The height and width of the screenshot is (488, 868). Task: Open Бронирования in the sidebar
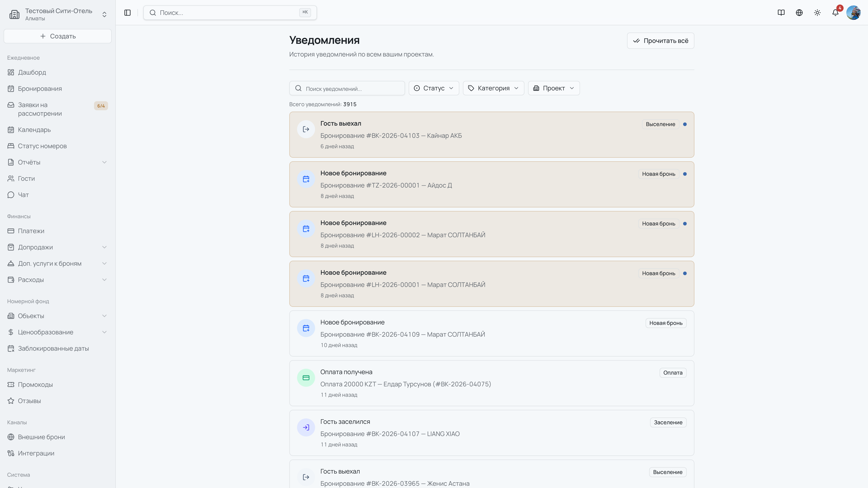pyautogui.click(x=58, y=89)
